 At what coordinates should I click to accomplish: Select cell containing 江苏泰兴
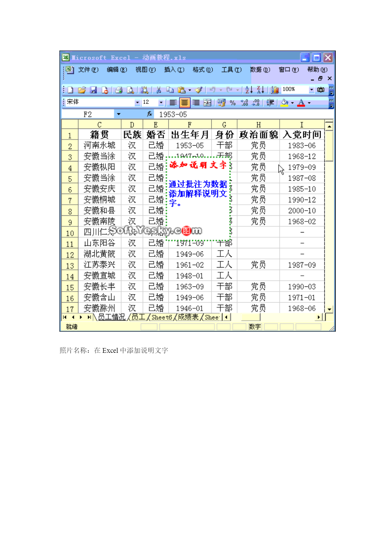pyautogui.click(x=100, y=265)
